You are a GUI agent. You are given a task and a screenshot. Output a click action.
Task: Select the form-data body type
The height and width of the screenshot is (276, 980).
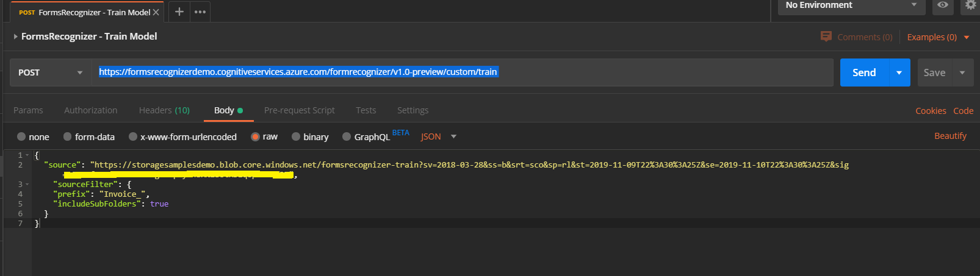89,136
